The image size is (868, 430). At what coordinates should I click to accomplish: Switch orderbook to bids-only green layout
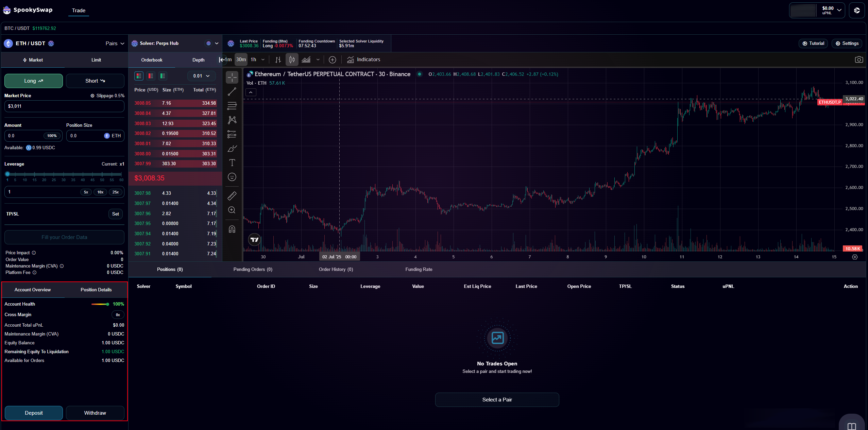[x=163, y=76]
